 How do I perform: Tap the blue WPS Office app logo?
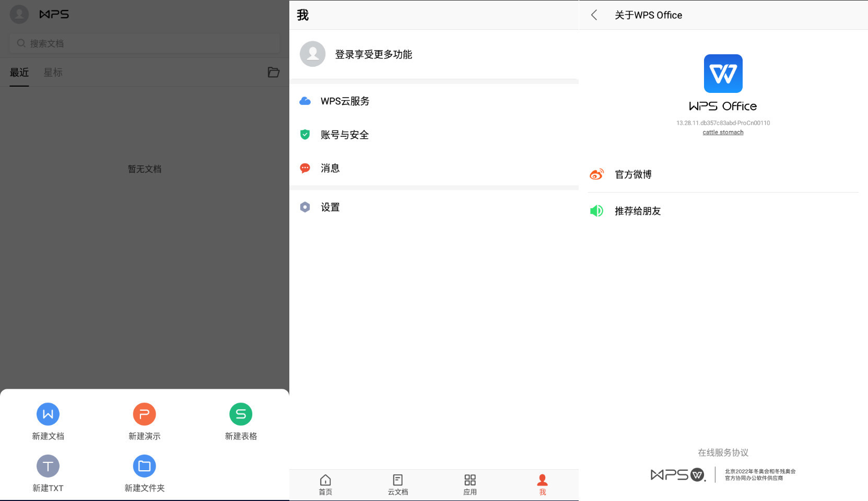click(x=723, y=74)
